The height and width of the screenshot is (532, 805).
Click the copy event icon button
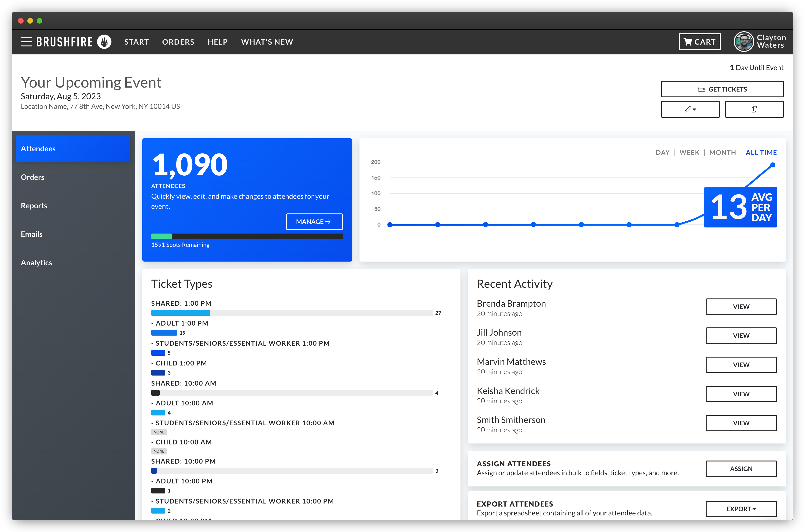[x=754, y=109]
